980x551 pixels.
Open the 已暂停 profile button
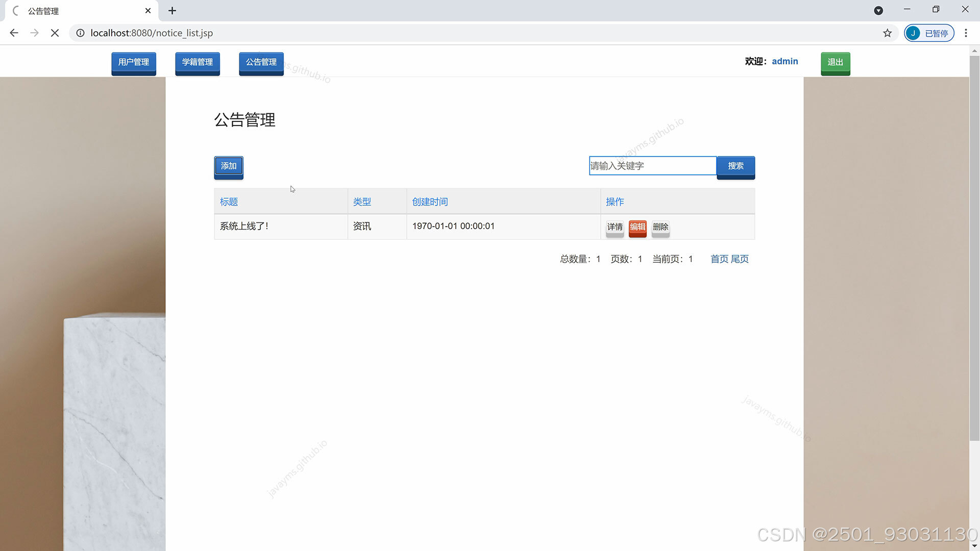[x=929, y=33]
